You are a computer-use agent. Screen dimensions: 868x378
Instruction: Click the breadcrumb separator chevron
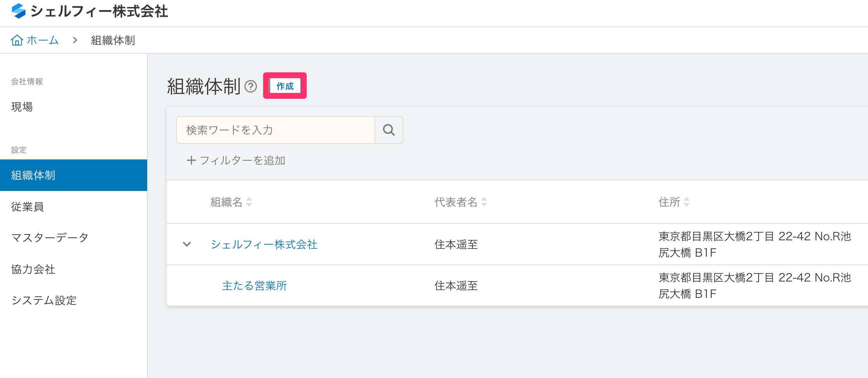tap(75, 40)
